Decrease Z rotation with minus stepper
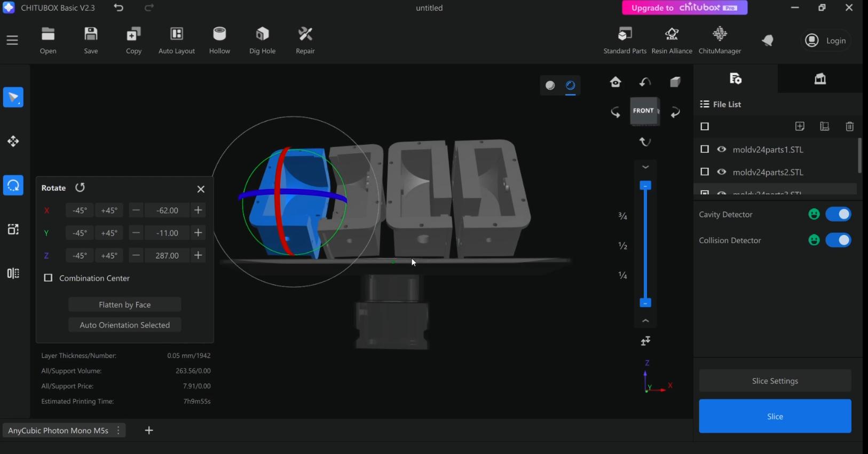This screenshot has width=868, height=454. pyautogui.click(x=137, y=255)
